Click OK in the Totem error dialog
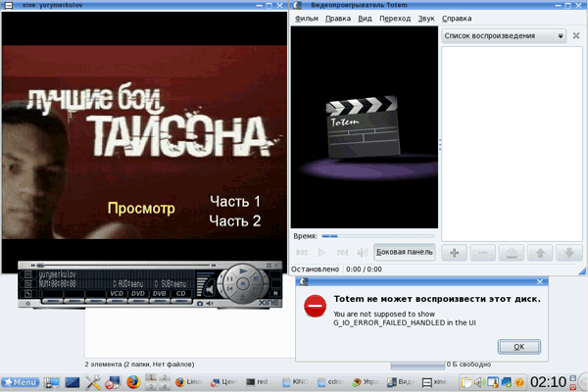Viewport: 588px width, 392px height. point(519,347)
